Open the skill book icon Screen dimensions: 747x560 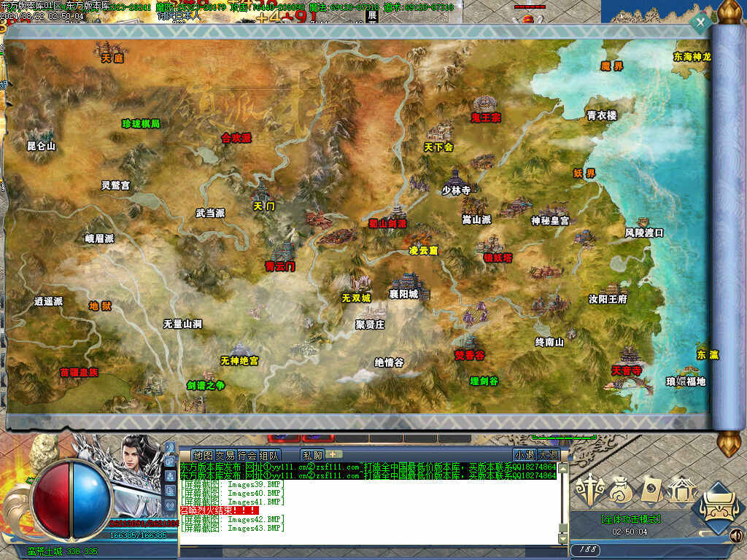(651, 489)
